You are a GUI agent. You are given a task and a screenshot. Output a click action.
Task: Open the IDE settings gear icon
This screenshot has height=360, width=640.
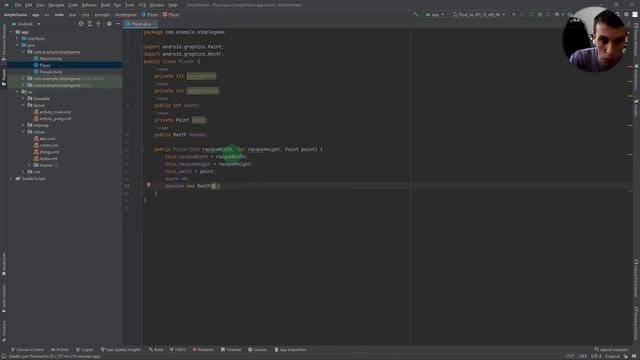coord(627,14)
